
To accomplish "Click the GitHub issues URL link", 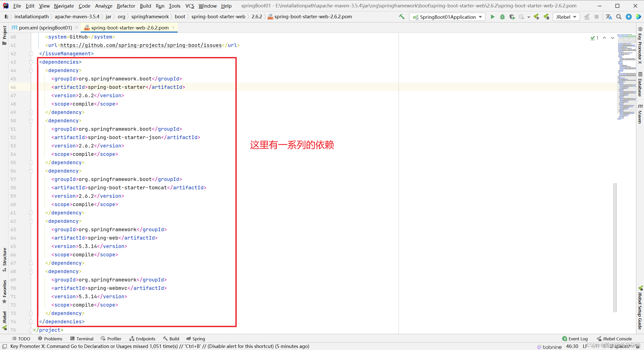I will tap(141, 45).
